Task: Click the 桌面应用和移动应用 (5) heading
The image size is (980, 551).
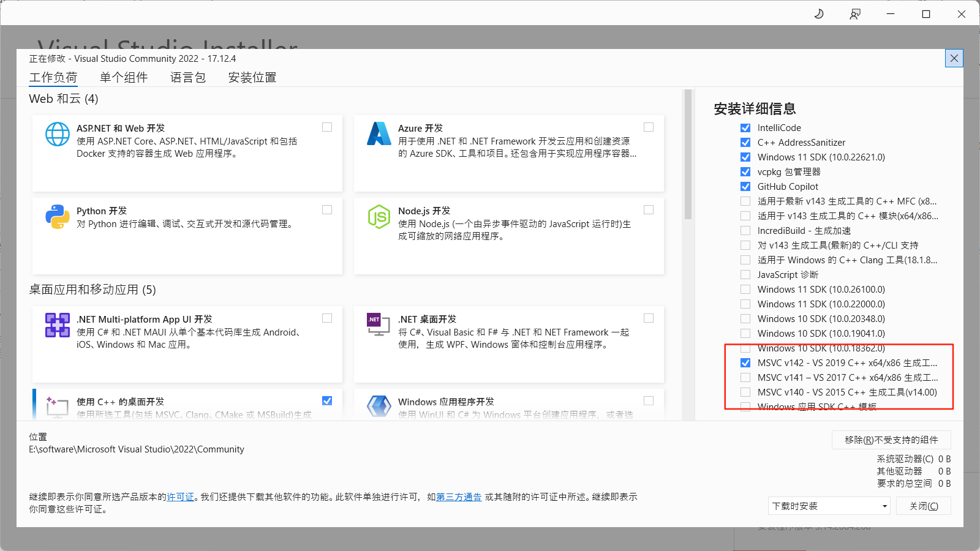Action: coord(92,290)
